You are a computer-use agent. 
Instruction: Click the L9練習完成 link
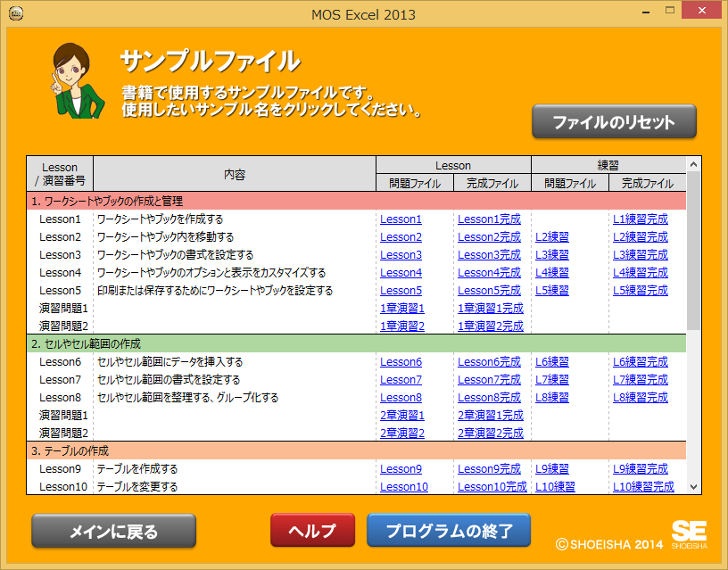(641, 469)
